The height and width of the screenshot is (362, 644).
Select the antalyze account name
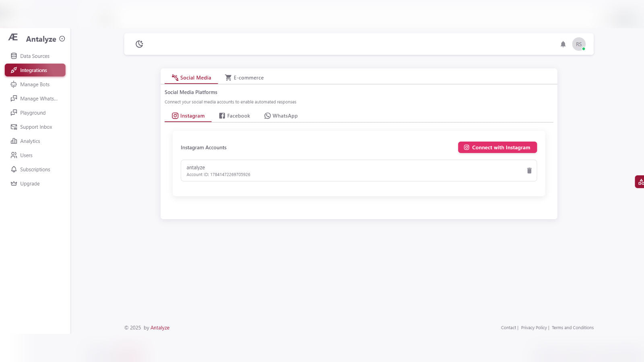[x=196, y=168]
